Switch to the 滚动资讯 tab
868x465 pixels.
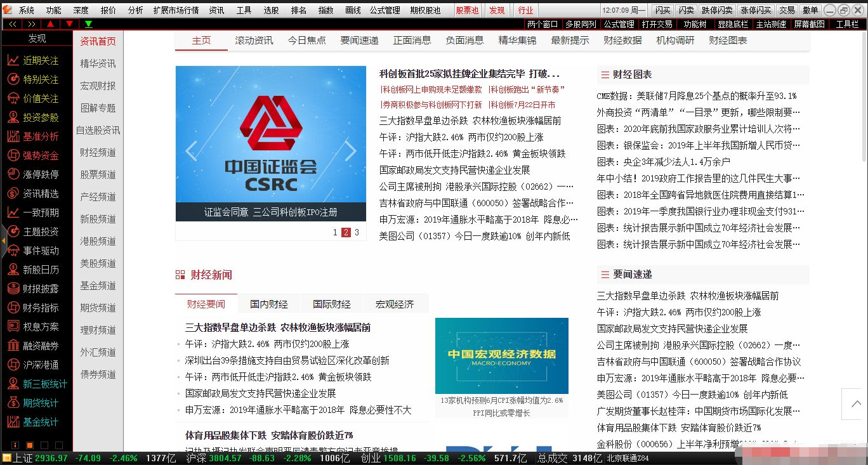point(254,40)
